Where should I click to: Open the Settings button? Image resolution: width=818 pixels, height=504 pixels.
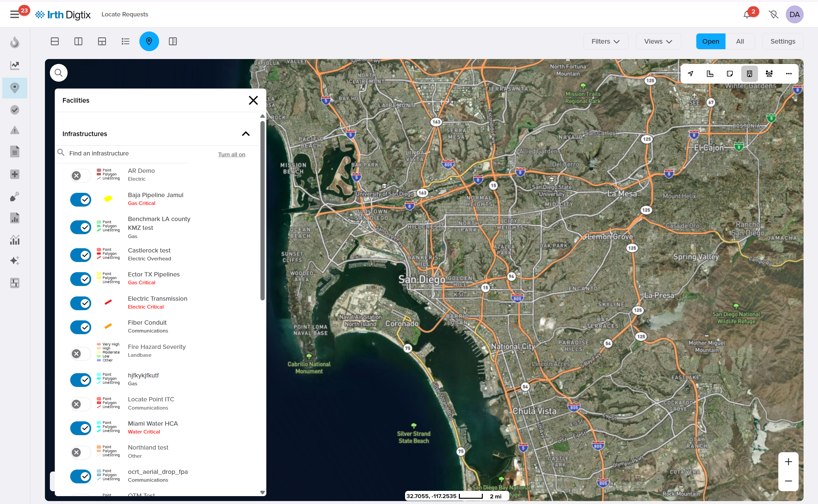click(782, 41)
